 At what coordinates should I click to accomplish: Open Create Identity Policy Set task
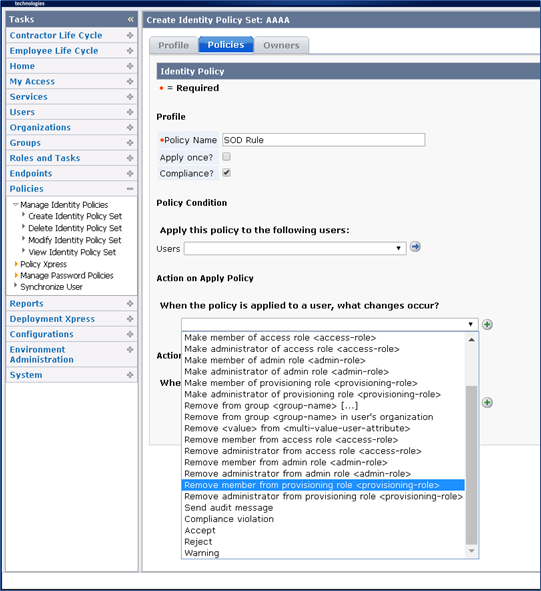coord(75,216)
